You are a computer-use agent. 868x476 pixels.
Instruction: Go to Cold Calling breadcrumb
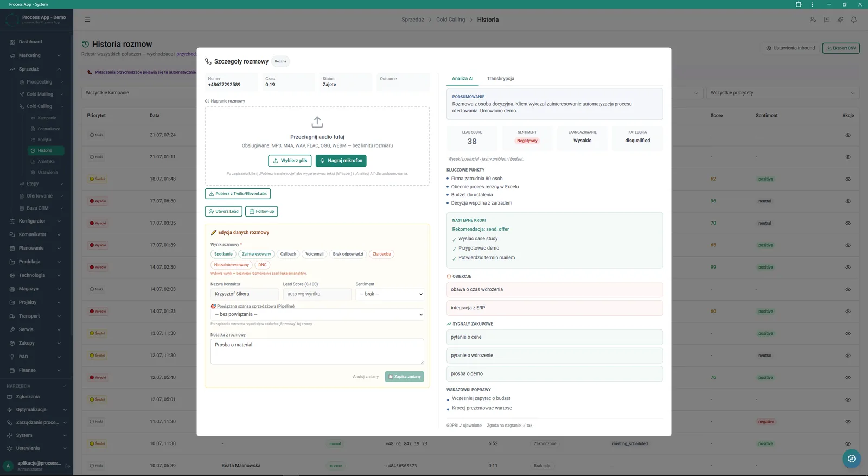[450, 20]
